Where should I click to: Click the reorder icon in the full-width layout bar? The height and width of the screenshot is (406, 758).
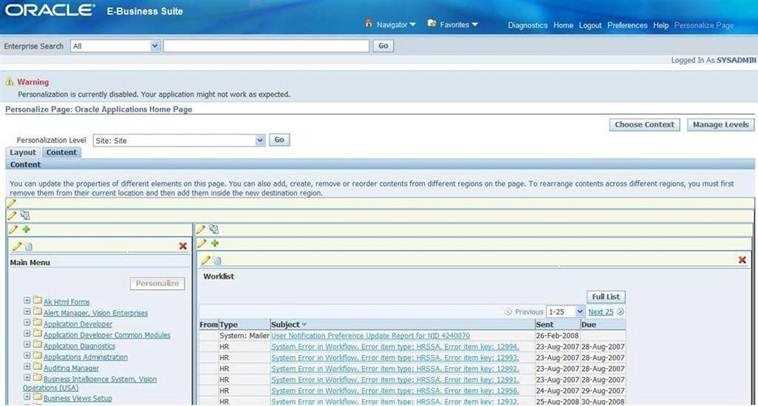pos(25,215)
